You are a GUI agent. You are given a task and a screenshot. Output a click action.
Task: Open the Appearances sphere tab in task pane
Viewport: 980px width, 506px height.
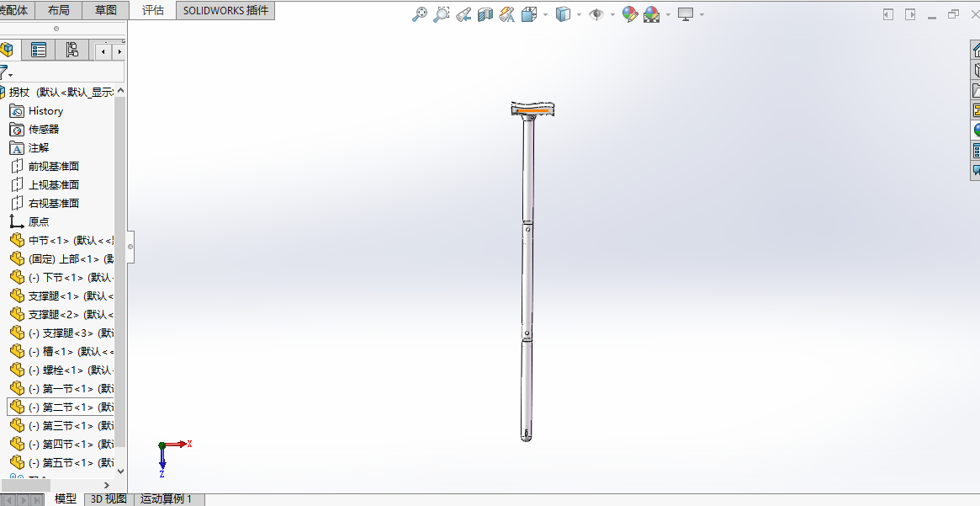coord(976,130)
